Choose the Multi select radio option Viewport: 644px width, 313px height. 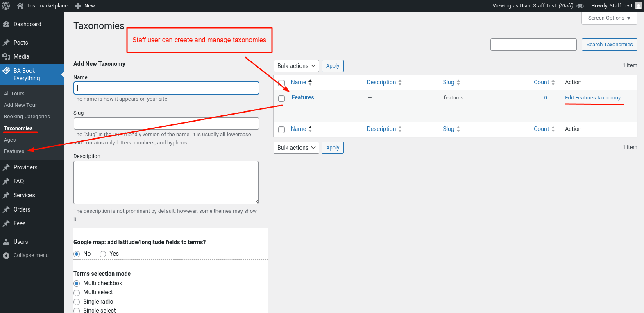click(x=77, y=293)
